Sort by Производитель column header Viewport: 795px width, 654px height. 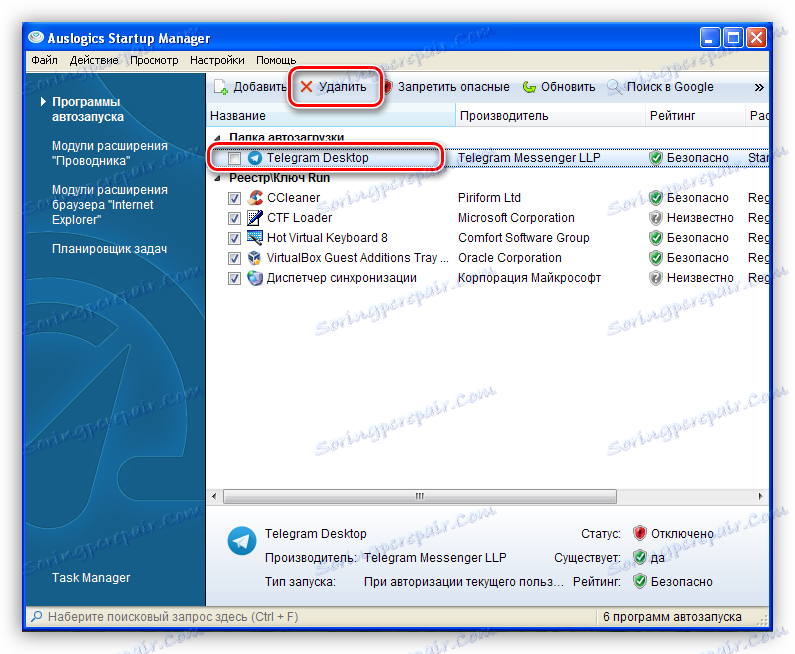coord(550,116)
